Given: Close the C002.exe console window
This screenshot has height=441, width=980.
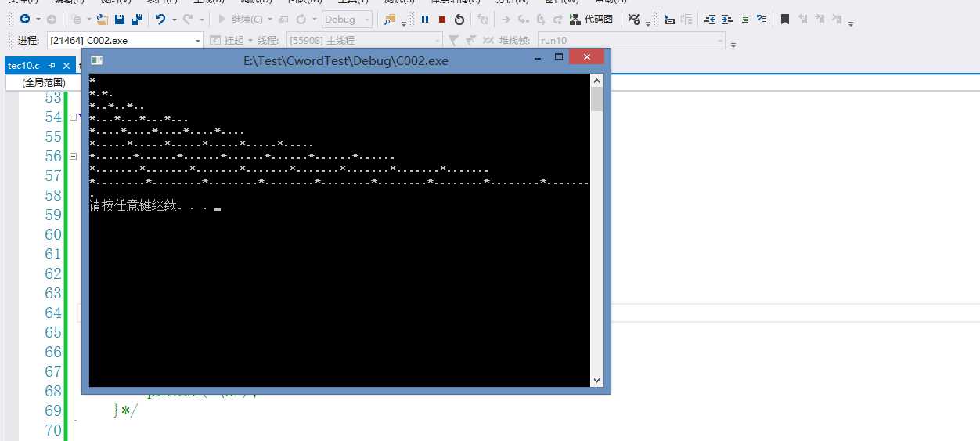Looking at the screenshot, I should tap(586, 57).
